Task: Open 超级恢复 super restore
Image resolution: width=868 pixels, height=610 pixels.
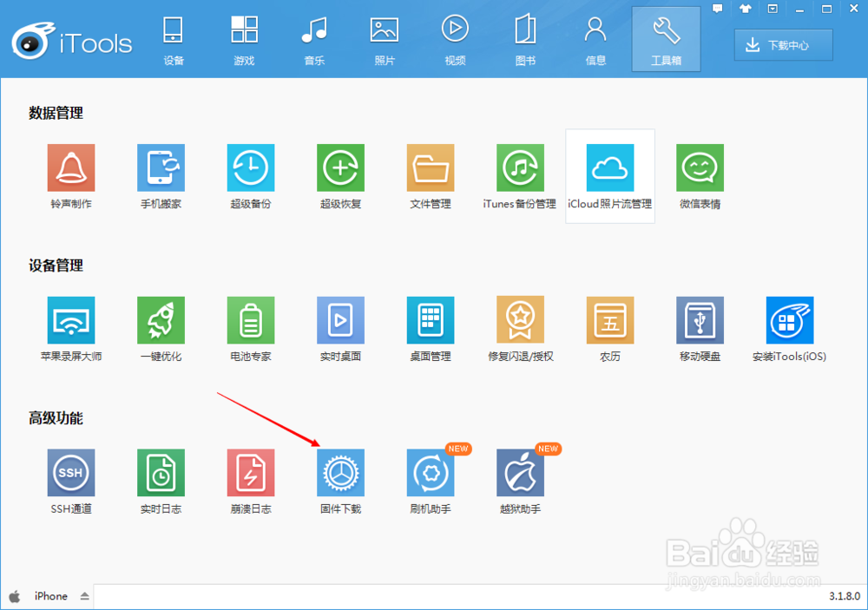Action: pyautogui.click(x=340, y=167)
